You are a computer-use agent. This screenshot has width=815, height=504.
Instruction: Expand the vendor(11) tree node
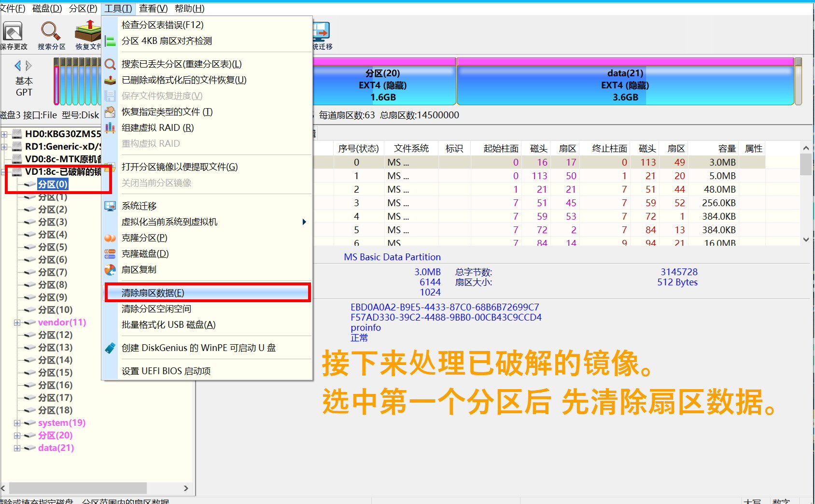coord(17,322)
